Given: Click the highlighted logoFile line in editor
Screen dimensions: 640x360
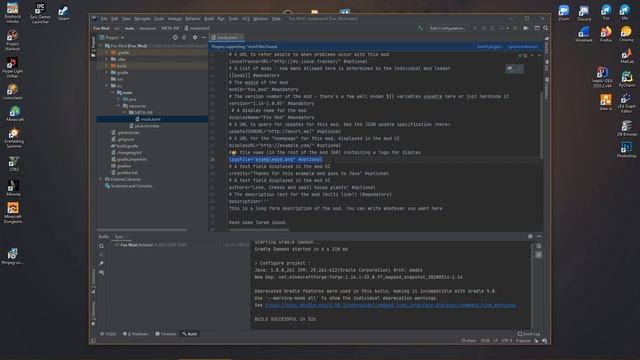Looking at the screenshot, I should (276, 160).
